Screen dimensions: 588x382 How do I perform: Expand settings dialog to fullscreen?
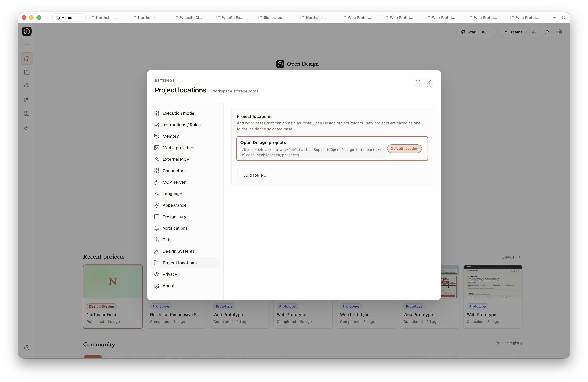418,82
